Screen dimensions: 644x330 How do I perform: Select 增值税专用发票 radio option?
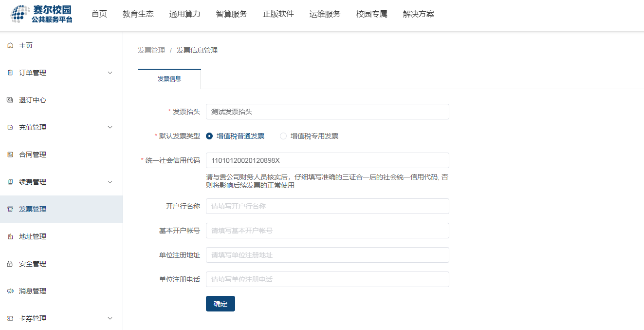click(283, 136)
